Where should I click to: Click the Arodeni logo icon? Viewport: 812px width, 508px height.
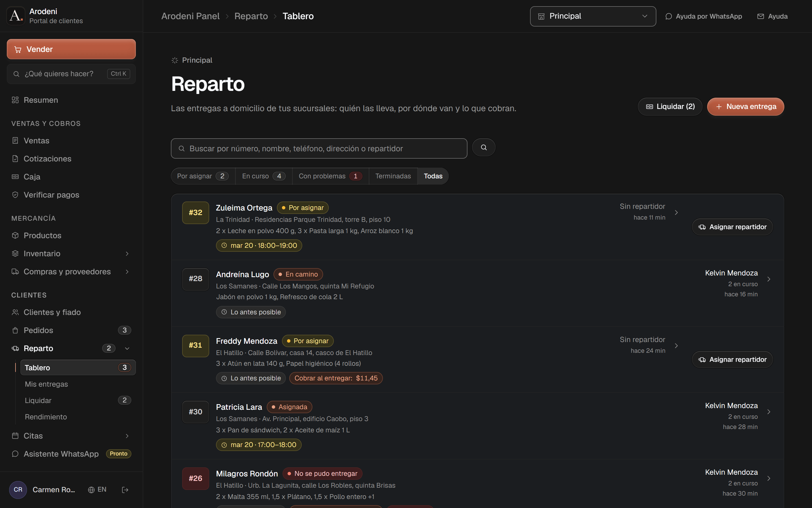click(16, 16)
